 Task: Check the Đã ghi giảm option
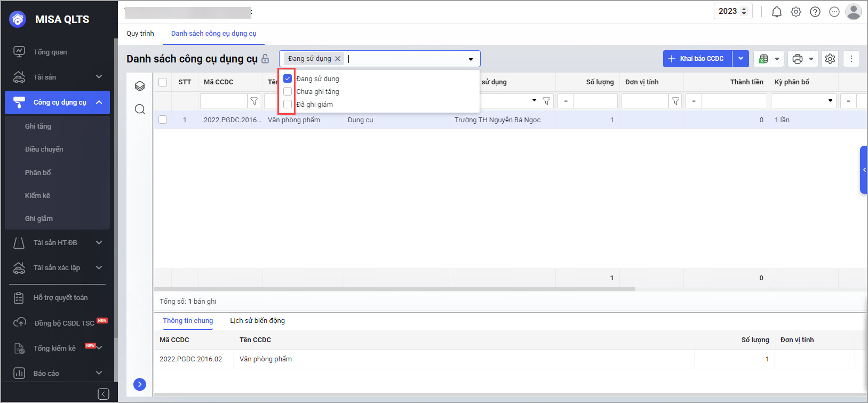point(288,104)
